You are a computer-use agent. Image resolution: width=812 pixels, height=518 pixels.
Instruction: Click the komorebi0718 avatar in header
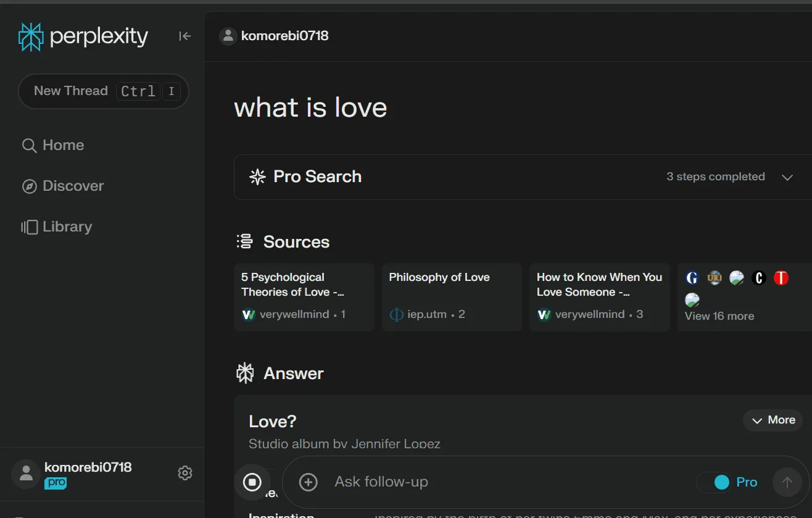click(228, 36)
